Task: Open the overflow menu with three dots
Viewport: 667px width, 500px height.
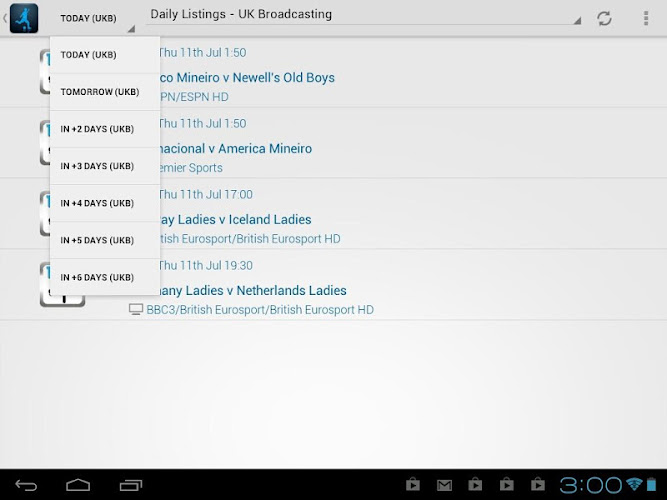Action: (x=646, y=18)
